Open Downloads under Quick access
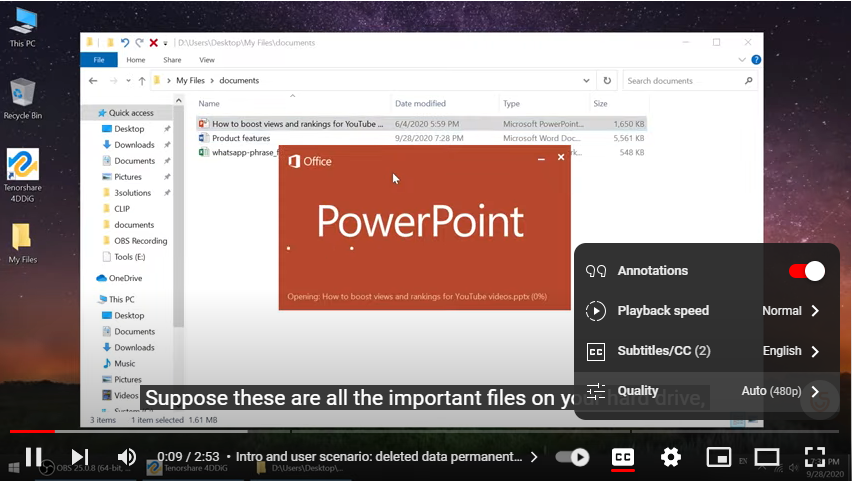This screenshot has height=482, width=854. (x=134, y=145)
